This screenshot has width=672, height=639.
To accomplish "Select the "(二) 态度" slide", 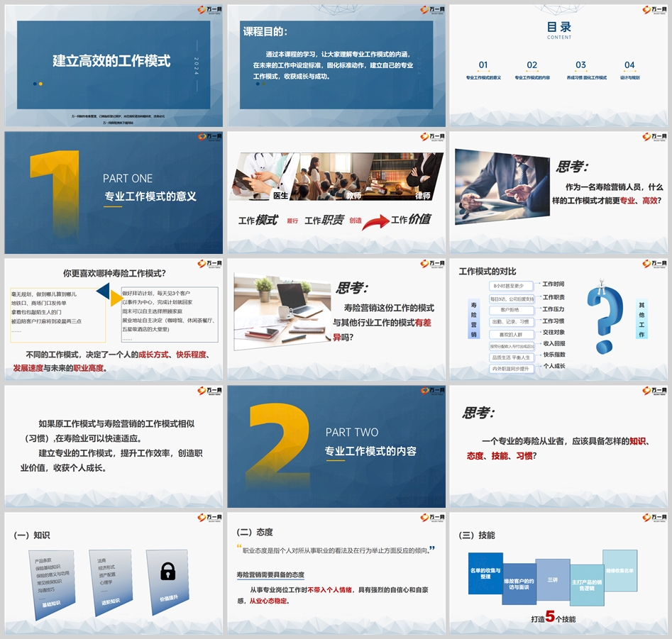I will tap(336, 573).
